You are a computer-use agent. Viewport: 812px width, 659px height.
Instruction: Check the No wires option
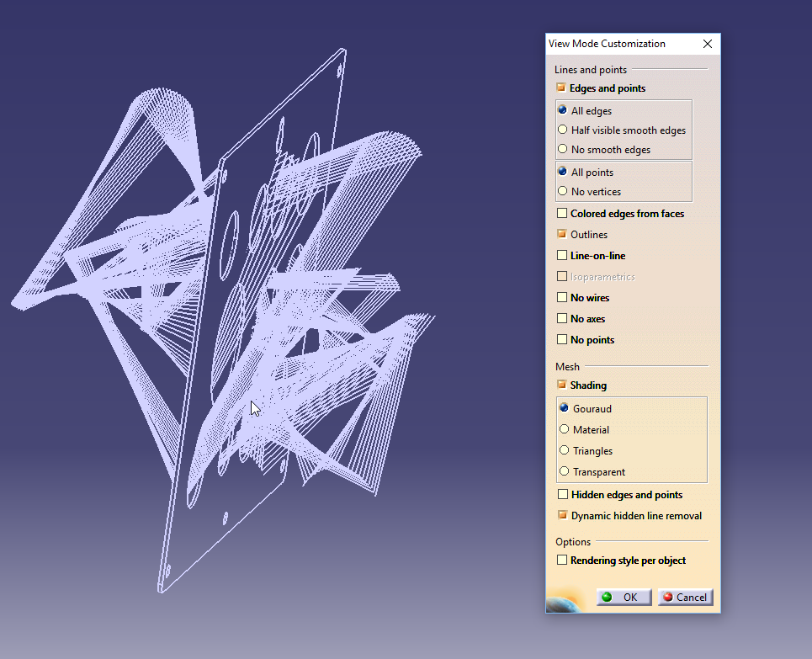point(562,297)
